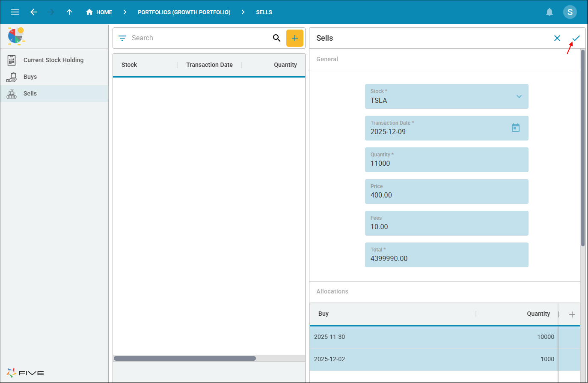The width and height of the screenshot is (588, 383).
Task: Go back with the left arrow
Action: (x=34, y=12)
